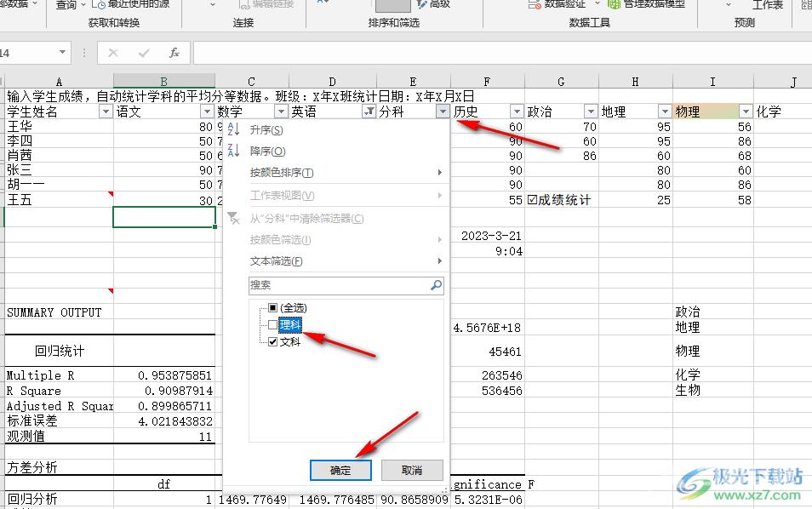Image resolution: width=812 pixels, height=509 pixels.
Task: Click the fx insert function icon
Action: point(174,53)
